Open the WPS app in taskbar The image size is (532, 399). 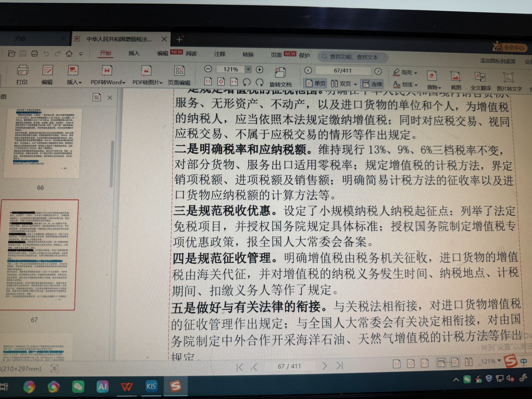(127, 387)
